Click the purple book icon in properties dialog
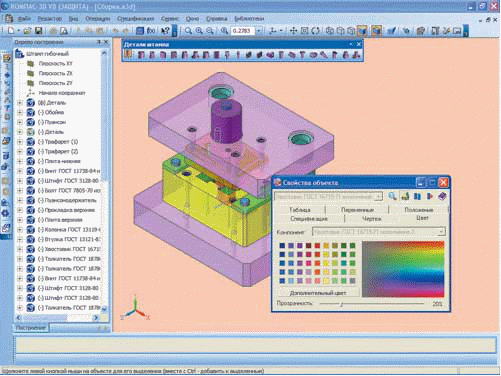501x376 pixels. tap(442, 196)
